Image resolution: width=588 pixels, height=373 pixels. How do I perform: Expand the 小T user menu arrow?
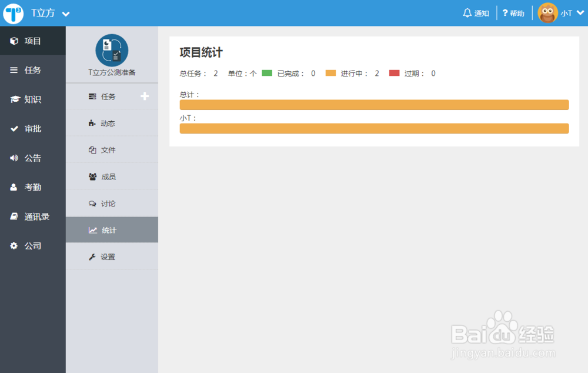(x=580, y=13)
